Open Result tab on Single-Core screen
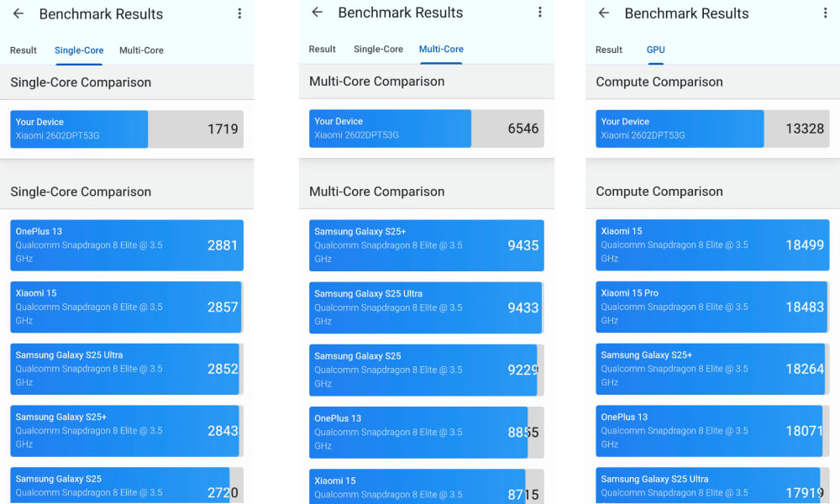The width and height of the screenshot is (840, 504). tap(23, 50)
